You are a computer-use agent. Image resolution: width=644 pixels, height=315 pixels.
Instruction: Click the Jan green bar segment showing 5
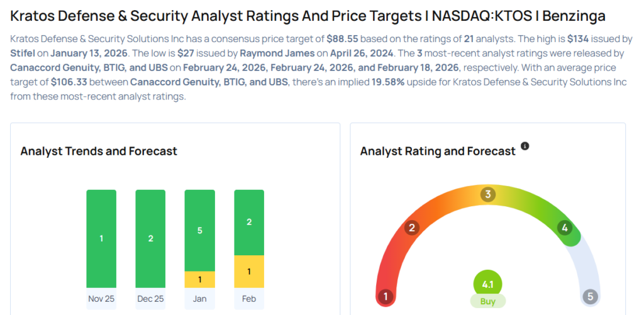tap(200, 230)
